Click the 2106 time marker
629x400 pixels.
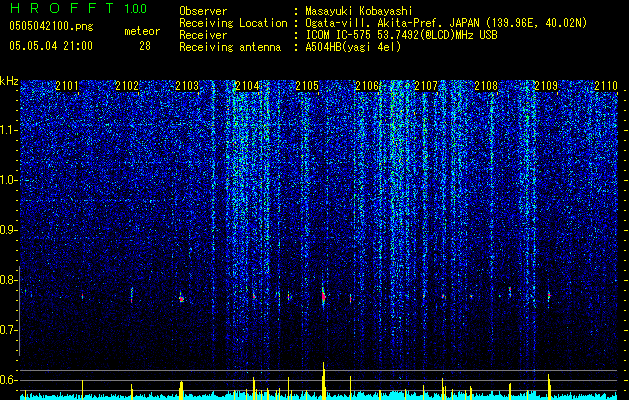pyautogui.click(x=367, y=86)
